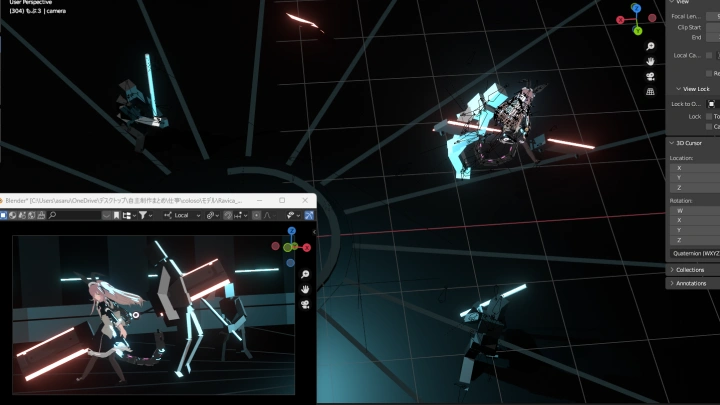Select the solid/box shading icon in small window header
Viewport: 720px width, 405px height.
(x=3, y=215)
